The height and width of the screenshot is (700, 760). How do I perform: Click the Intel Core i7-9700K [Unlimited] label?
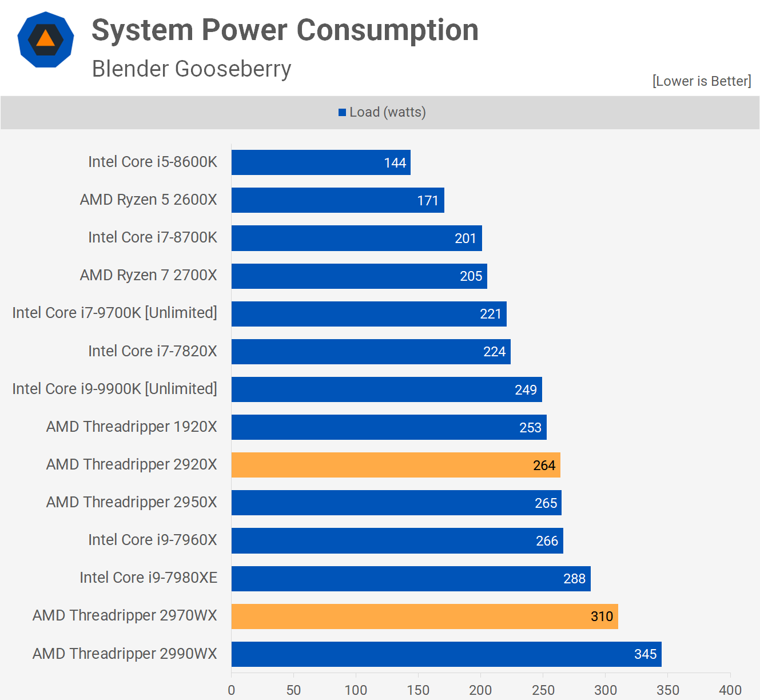point(114,313)
